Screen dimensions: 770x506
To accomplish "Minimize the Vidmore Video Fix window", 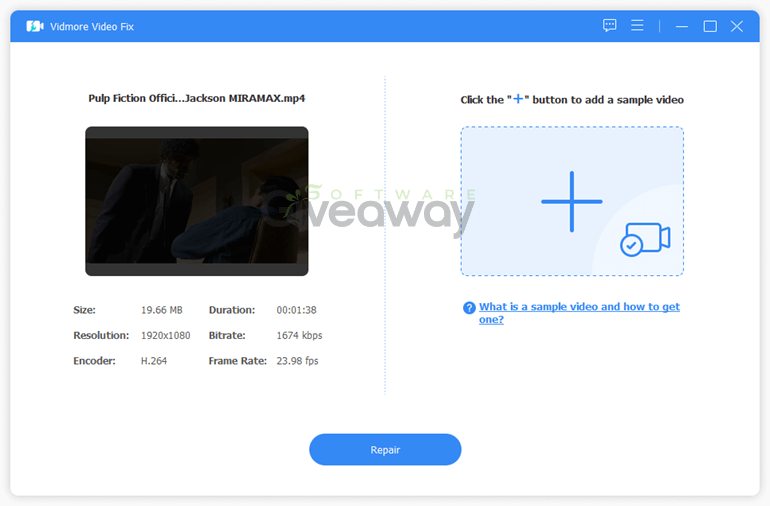I will click(x=682, y=27).
